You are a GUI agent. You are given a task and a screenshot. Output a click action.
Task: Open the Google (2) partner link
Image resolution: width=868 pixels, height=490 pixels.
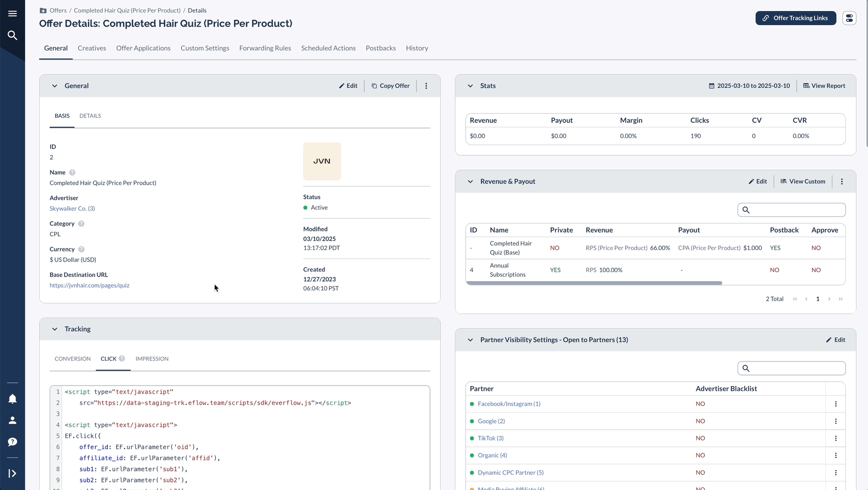(x=491, y=421)
